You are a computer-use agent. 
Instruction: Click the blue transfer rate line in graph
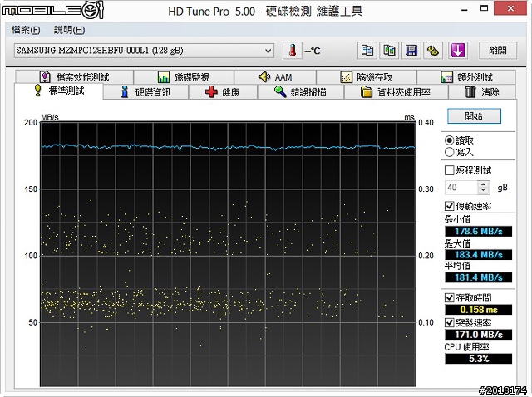click(228, 147)
